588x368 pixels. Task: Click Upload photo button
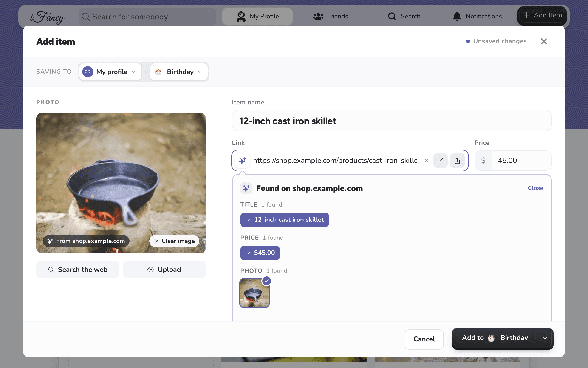point(164,270)
